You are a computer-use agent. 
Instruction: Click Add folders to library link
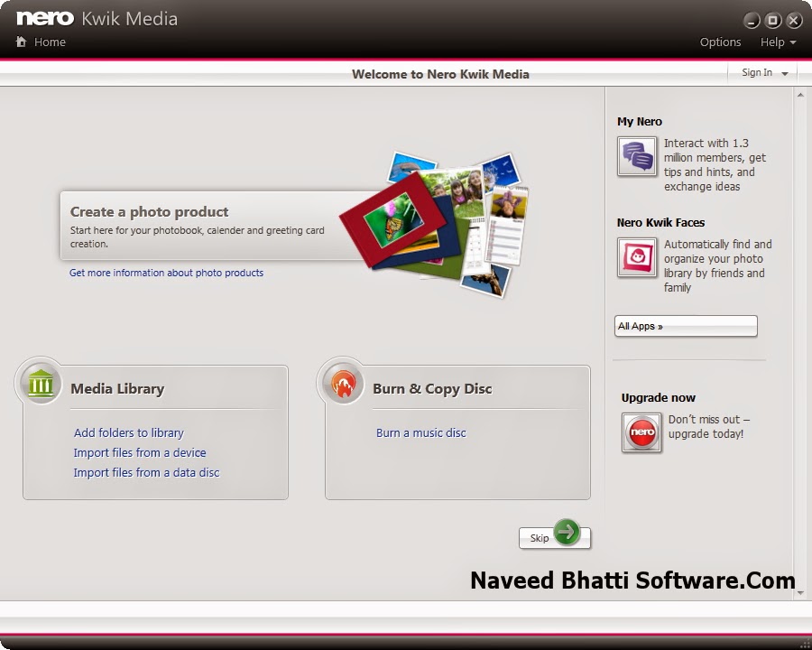128,432
